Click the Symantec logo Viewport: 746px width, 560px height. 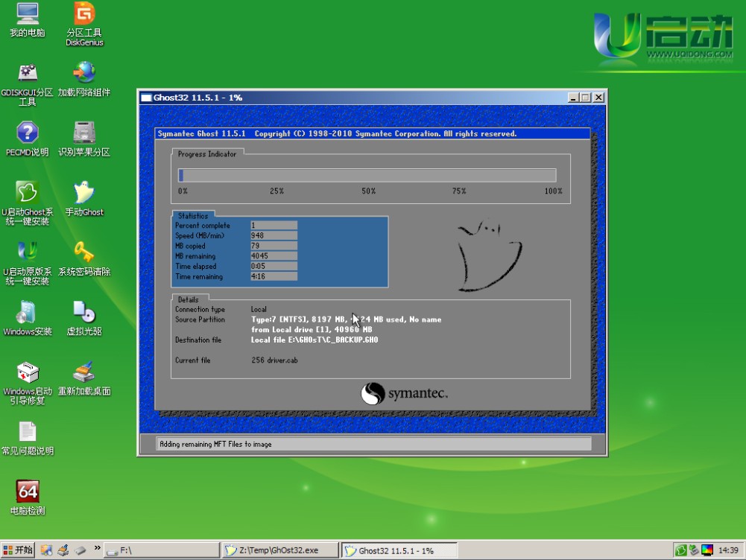click(404, 394)
